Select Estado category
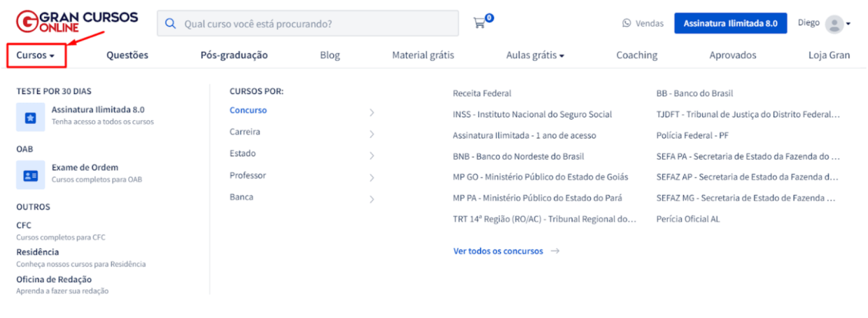Viewport: 868px width, 318px height. click(x=243, y=153)
